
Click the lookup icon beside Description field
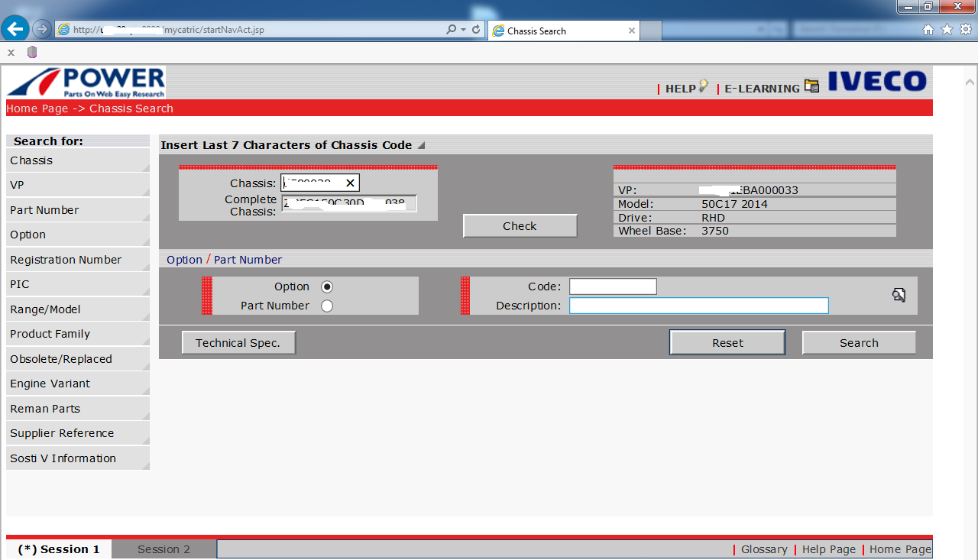(x=899, y=295)
